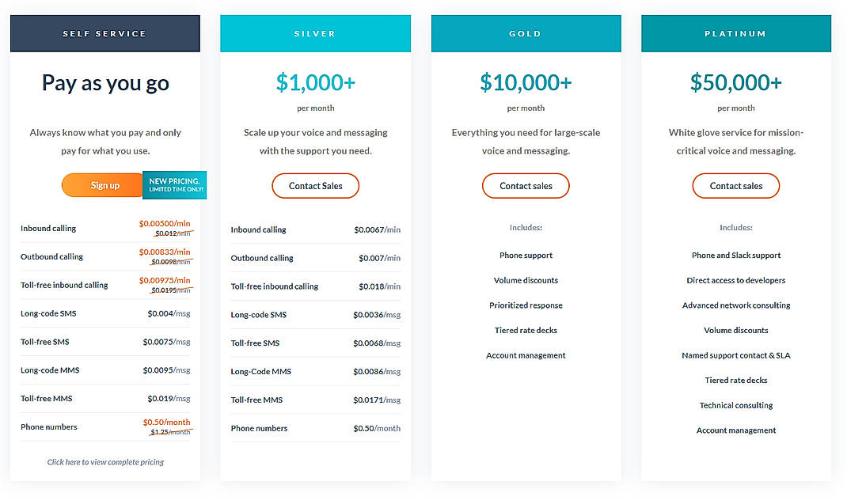Click Contact sales in the Platinum plan
The height and width of the screenshot is (504, 847).
735,185
